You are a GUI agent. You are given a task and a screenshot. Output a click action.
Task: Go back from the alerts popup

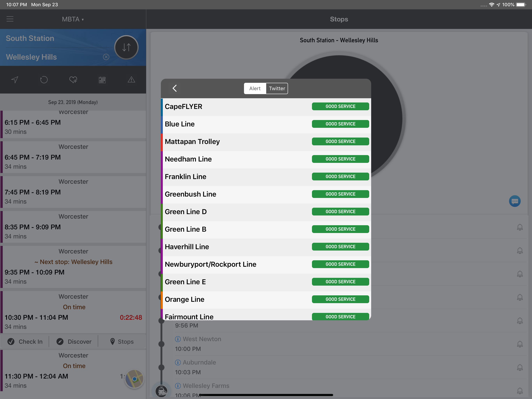pos(175,88)
